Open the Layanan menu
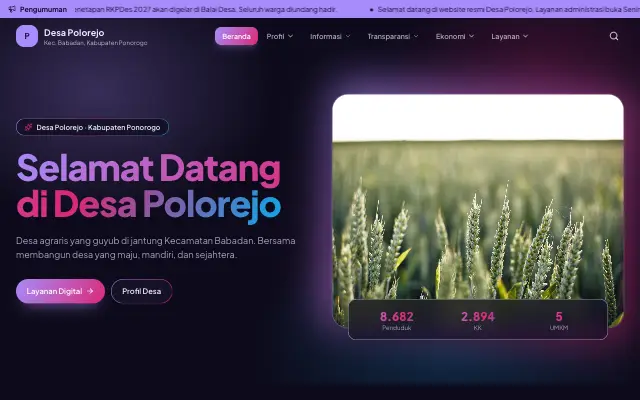This screenshot has height=400, width=640. point(509,36)
